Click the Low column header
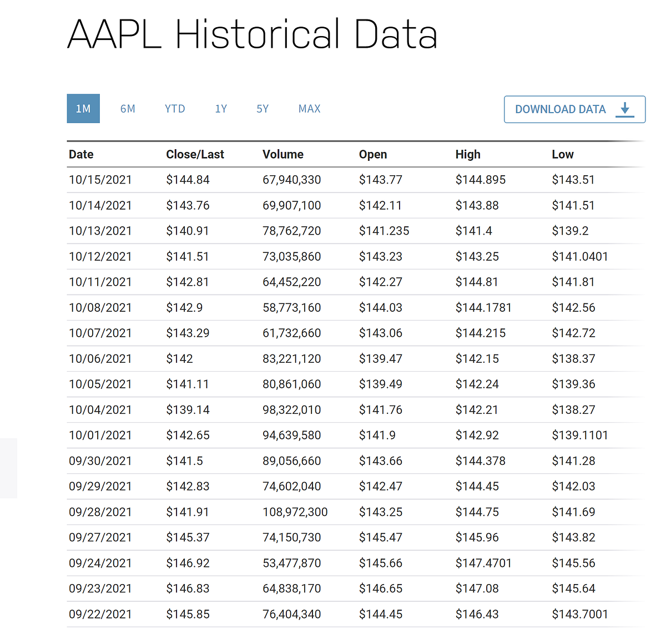Screen dimensions: 666x644 563,154
